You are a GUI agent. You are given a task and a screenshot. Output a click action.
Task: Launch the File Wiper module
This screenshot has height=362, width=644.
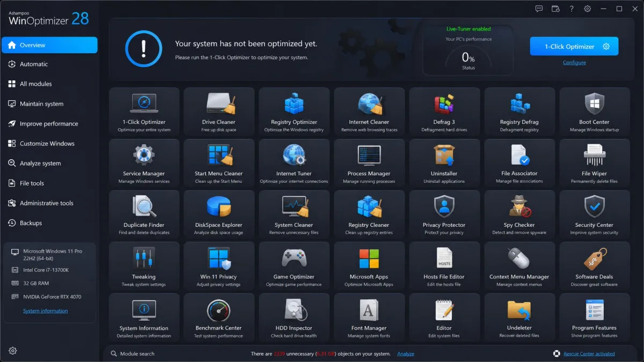tap(595, 164)
